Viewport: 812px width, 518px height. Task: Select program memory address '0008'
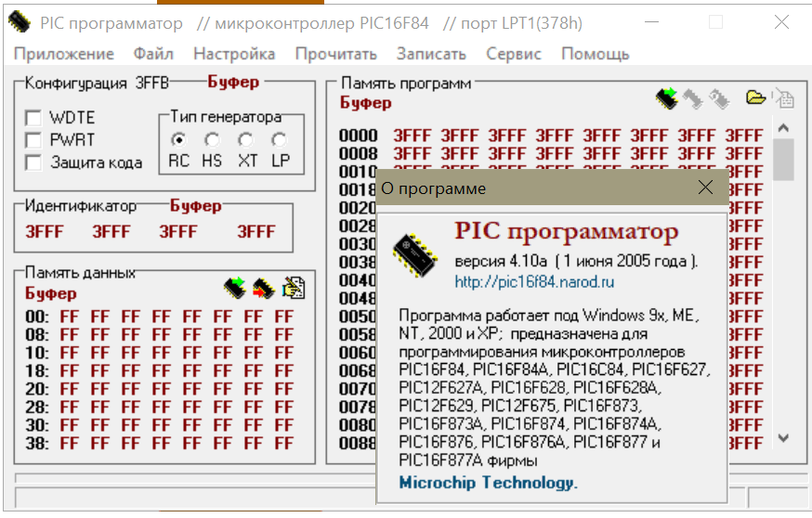(x=359, y=154)
